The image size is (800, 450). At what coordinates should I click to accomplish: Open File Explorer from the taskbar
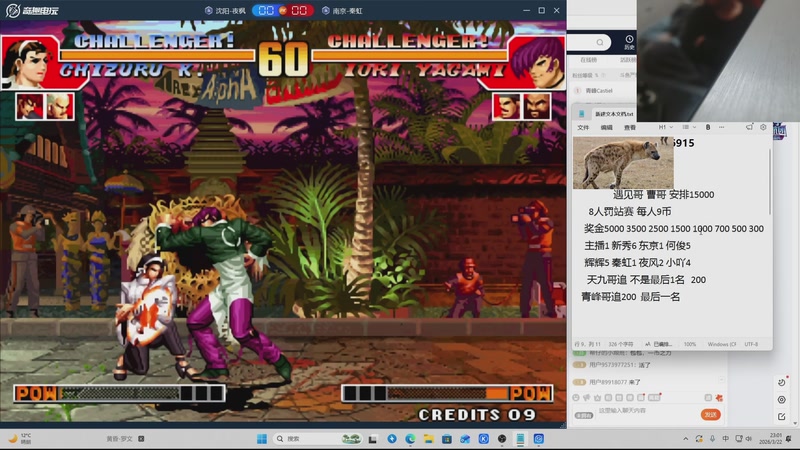pyautogui.click(x=429, y=439)
